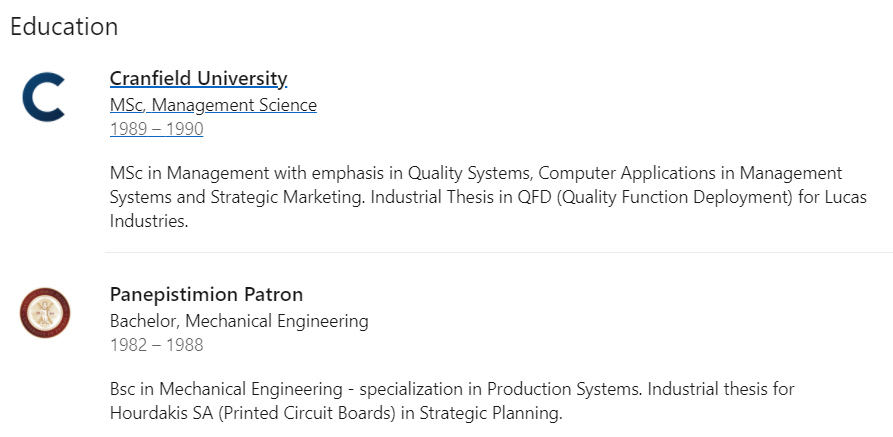Click the Panepistimion Patron school name

tap(206, 295)
